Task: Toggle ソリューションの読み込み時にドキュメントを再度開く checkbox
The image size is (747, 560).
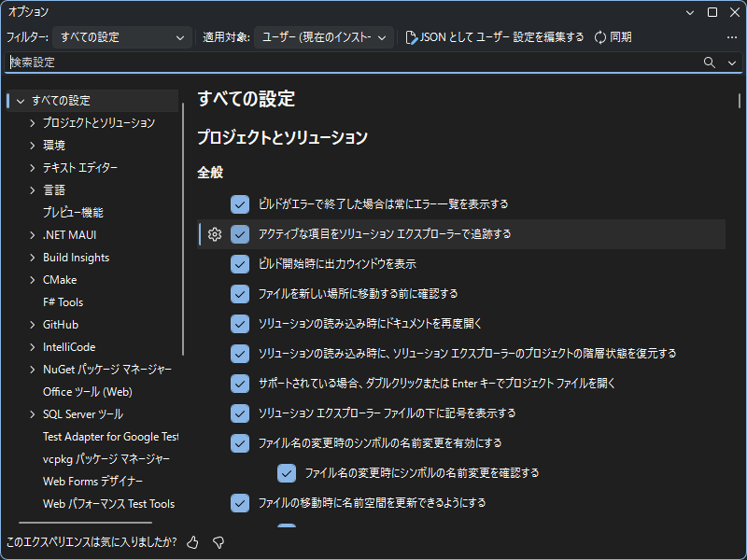Action: 240,324
